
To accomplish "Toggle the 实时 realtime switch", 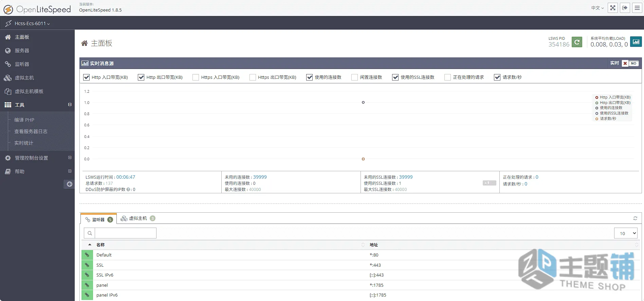I will click(630, 63).
